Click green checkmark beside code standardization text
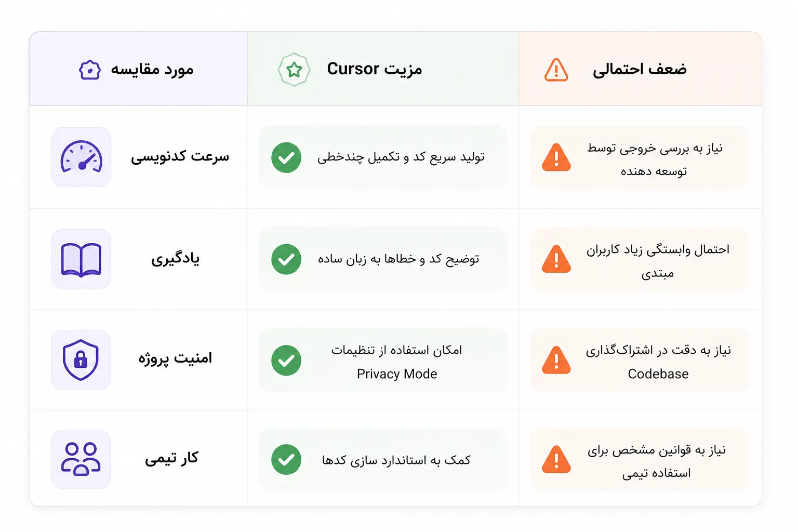The width and height of the screenshot is (798, 532). coord(286,459)
